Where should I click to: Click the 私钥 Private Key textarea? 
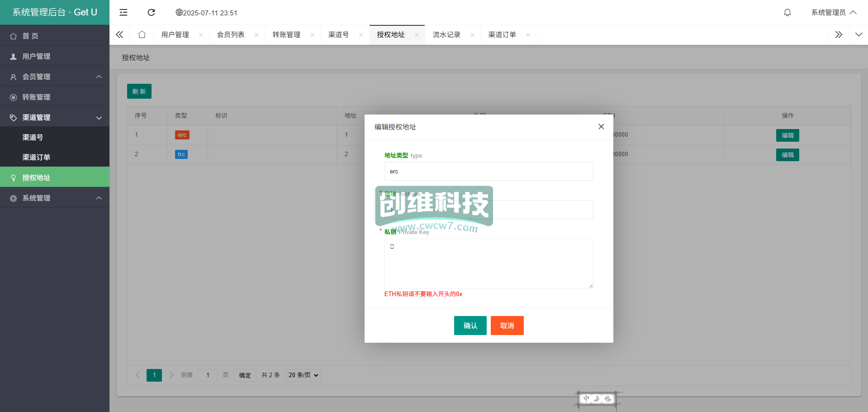click(489, 263)
